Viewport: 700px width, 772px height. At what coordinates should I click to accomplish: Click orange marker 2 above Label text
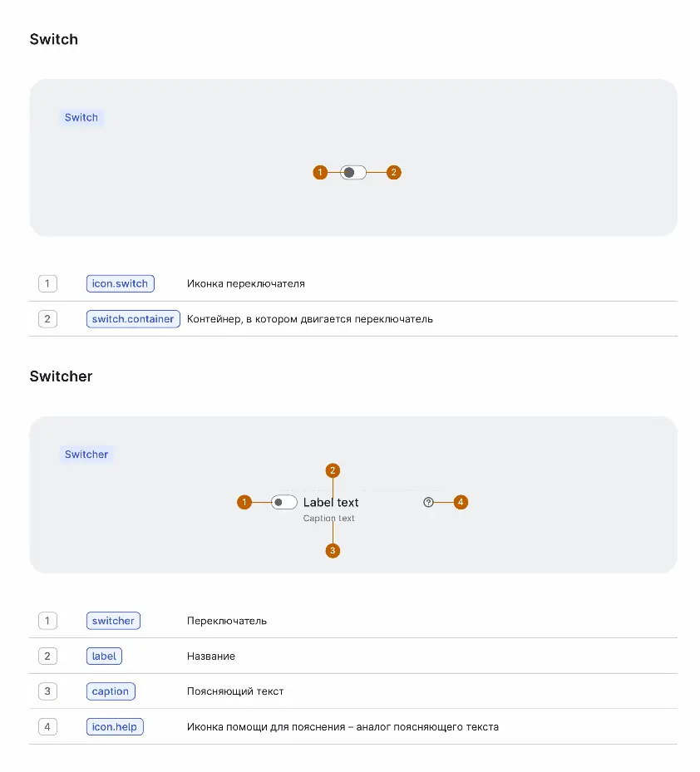click(x=333, y=470)
